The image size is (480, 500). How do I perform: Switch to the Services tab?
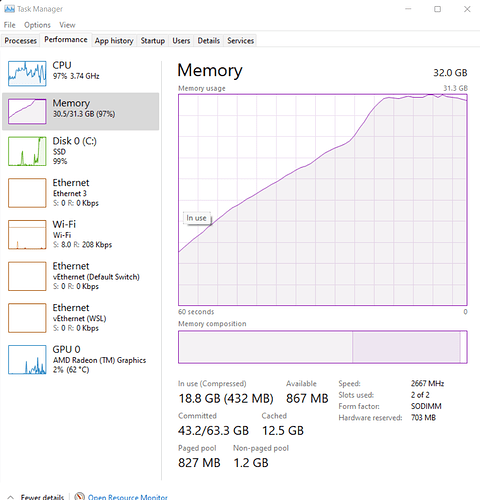pyautogui.click(x=240, y=41)
